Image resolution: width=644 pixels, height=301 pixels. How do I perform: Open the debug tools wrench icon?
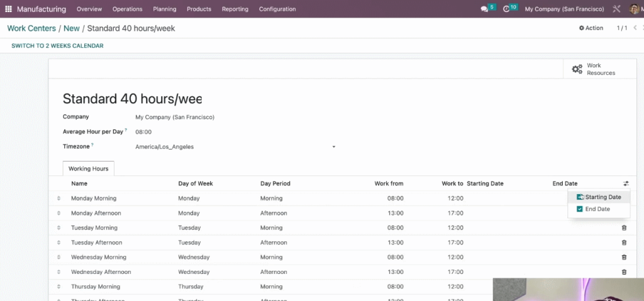pyautogui.click(x=616, y=9)
